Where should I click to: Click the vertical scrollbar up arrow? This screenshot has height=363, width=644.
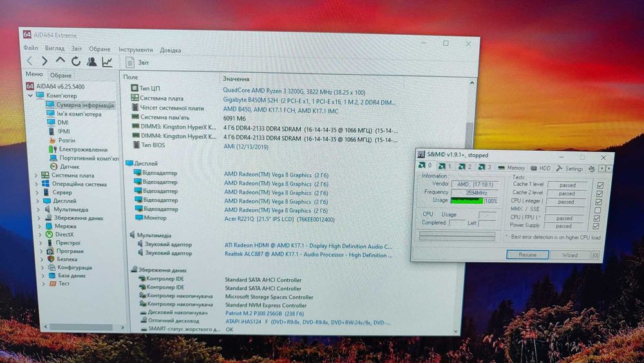(x=472, y=83)
